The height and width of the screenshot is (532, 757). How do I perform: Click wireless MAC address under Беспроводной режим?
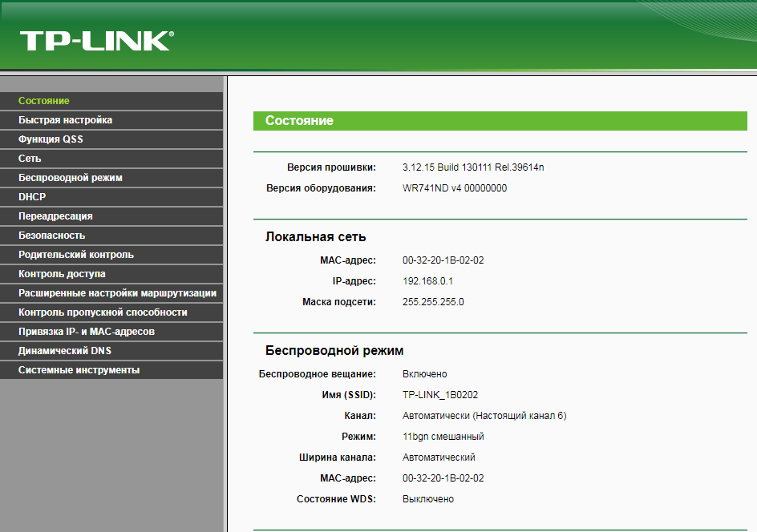[443, 478]
